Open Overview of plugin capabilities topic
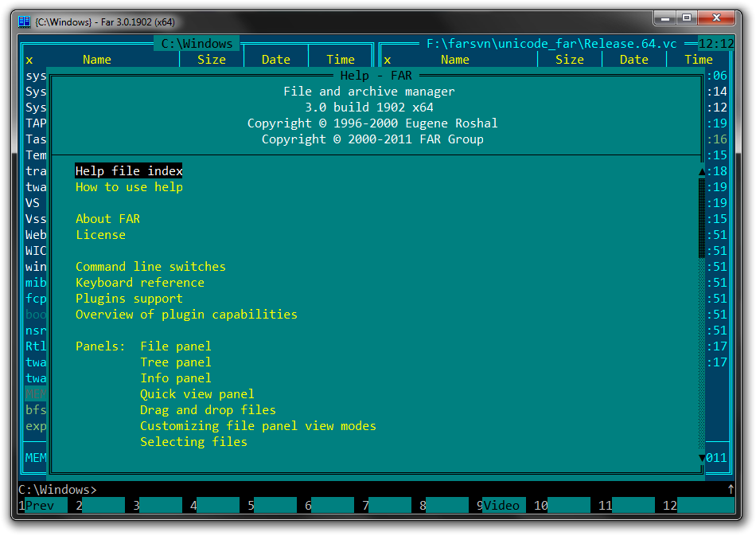 point(186,314)
